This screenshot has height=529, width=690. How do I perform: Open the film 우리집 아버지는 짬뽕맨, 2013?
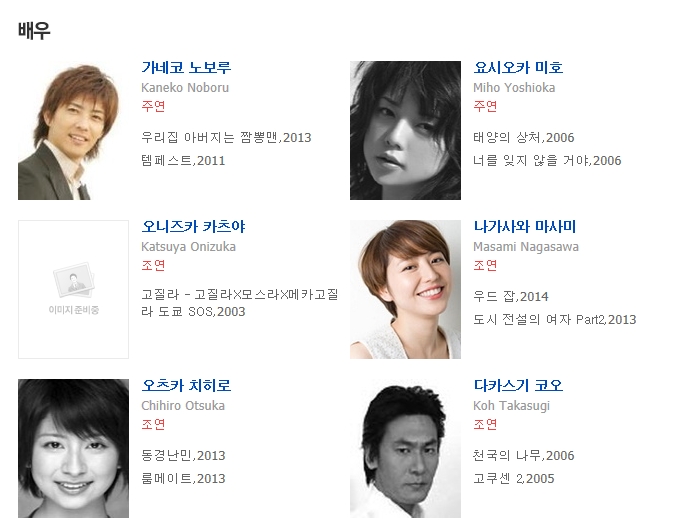(226, 138)
